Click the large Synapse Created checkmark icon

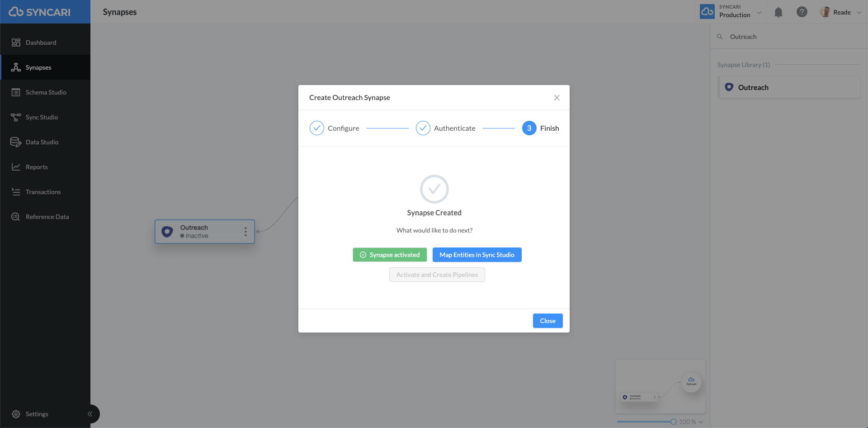434,189
